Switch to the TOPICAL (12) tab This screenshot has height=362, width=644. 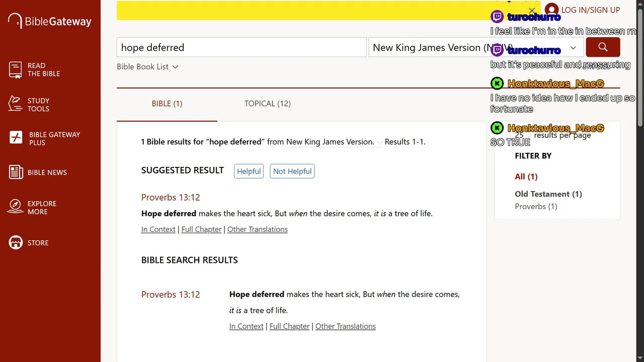268,104
